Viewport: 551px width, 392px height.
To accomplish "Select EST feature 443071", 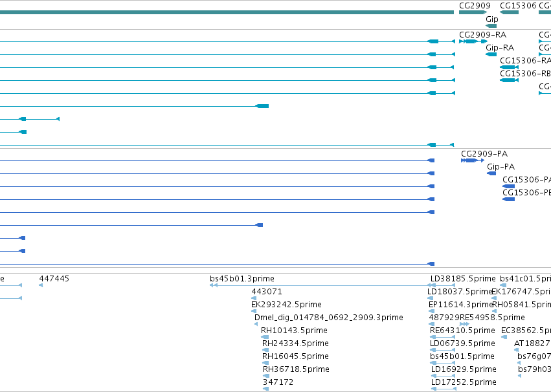I will pos(266,292).
